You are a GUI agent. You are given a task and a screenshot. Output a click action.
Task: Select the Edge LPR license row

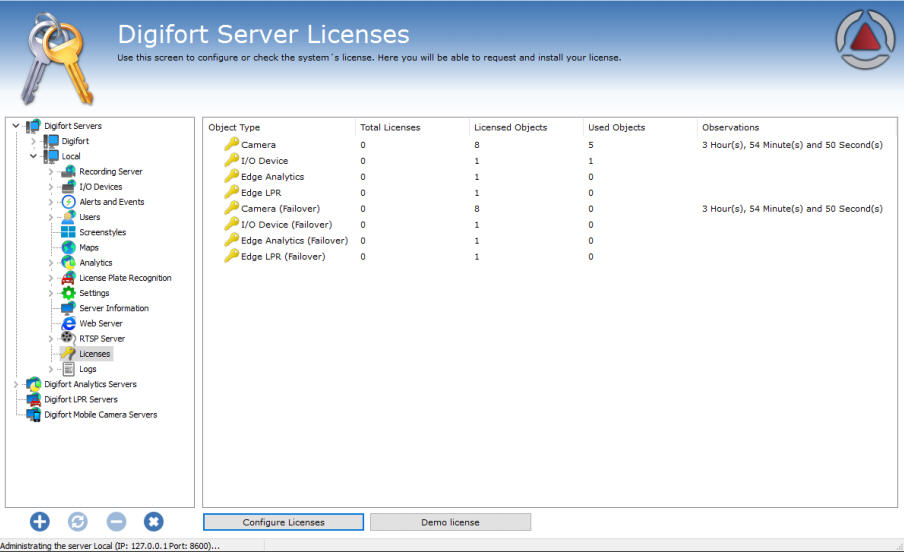click(549, 193)
